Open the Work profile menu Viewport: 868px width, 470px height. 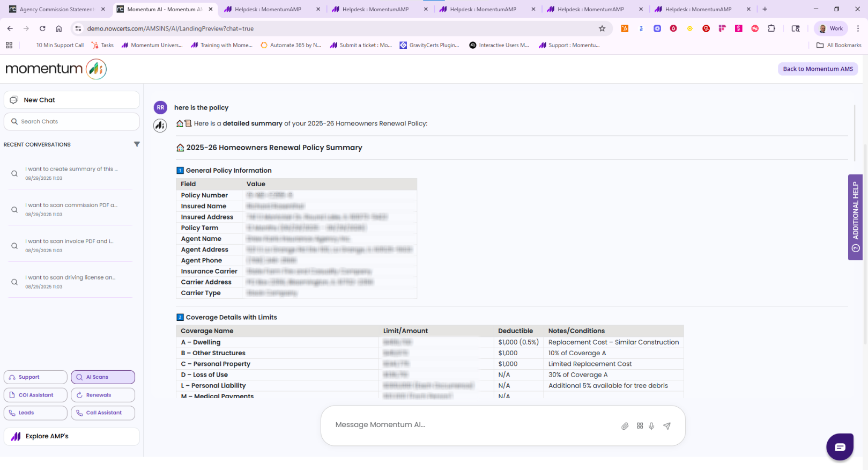click(x=830, y=28)
